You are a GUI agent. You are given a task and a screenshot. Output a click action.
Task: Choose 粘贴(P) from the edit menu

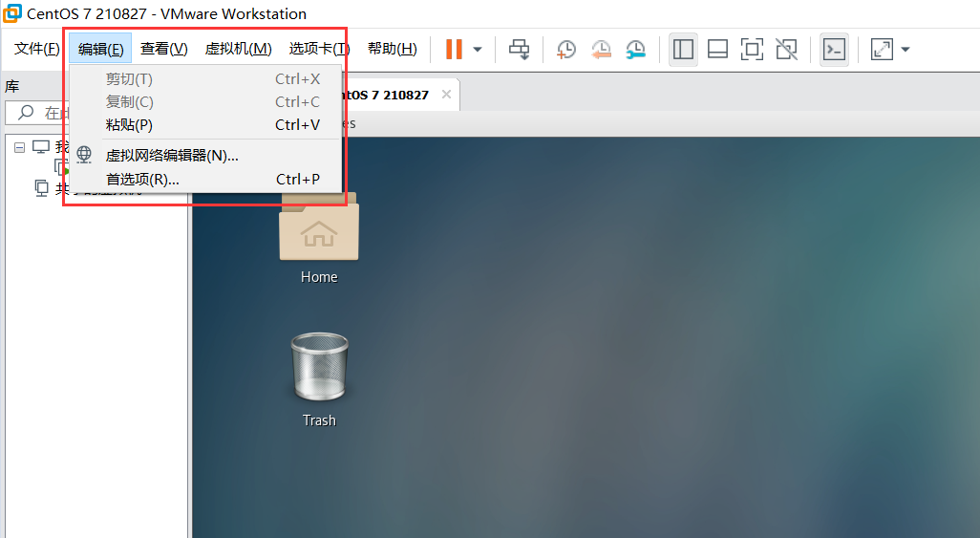point(206,125)
